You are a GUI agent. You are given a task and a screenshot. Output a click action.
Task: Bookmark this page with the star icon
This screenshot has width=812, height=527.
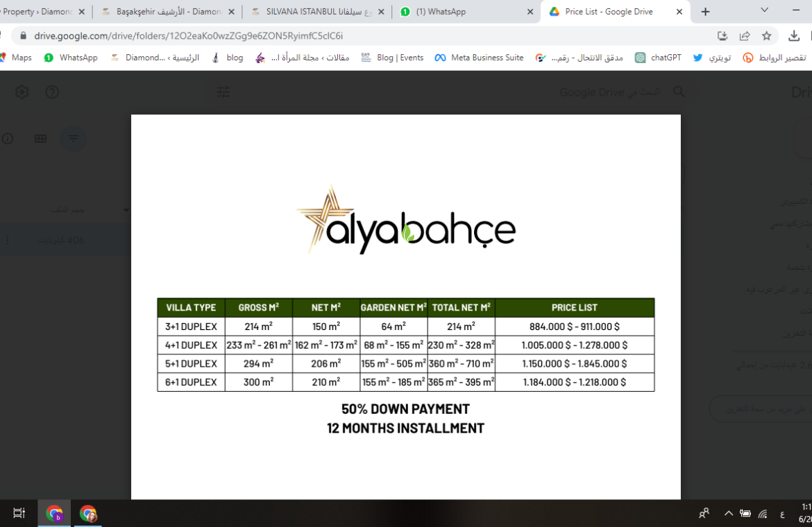point(766,35)
